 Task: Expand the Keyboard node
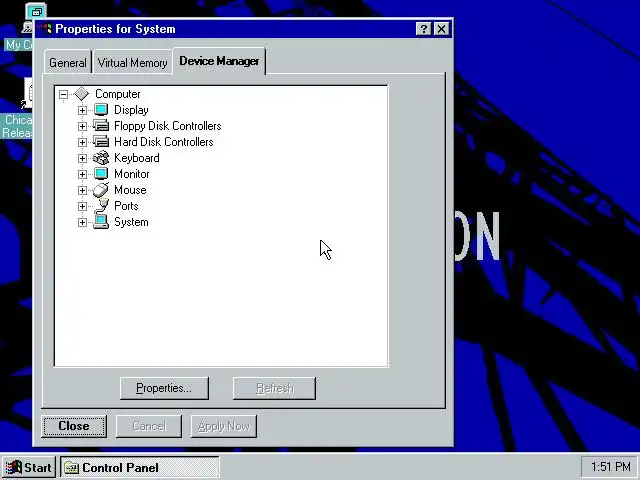82,158
